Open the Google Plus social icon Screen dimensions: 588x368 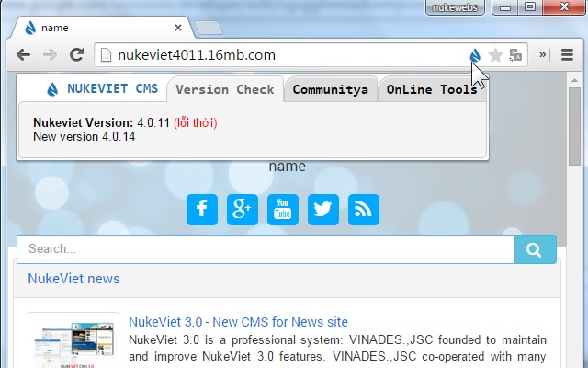(x=243, y=210)
